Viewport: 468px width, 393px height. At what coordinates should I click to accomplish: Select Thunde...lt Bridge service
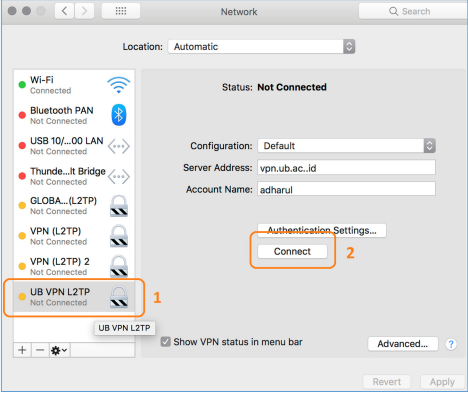coord(74,176)
